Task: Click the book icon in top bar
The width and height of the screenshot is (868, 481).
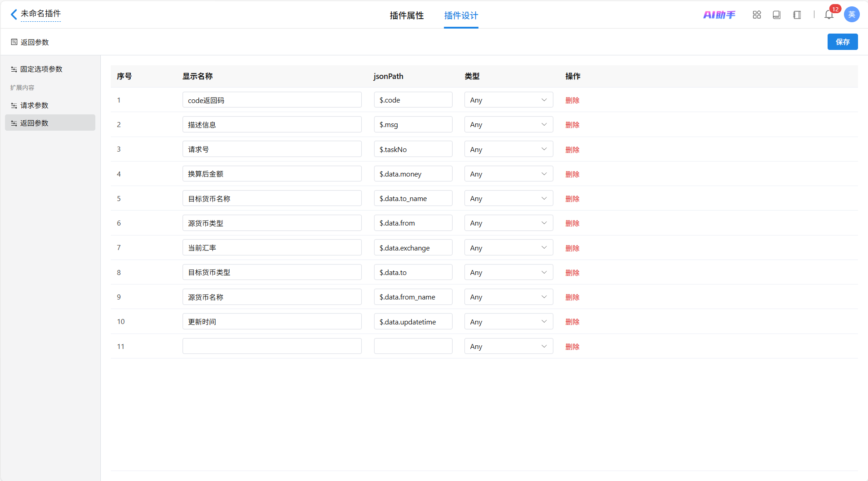Action: point(777,15)
